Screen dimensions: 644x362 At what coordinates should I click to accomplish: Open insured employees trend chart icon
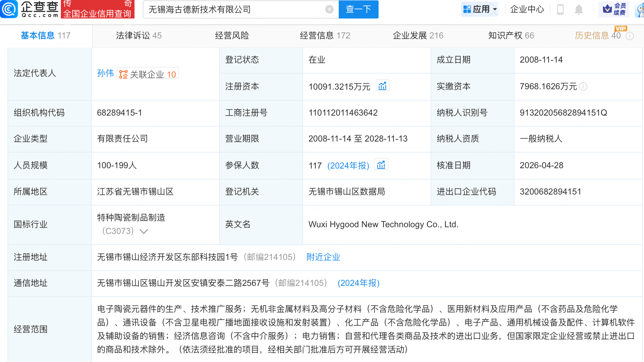point(381,165)
